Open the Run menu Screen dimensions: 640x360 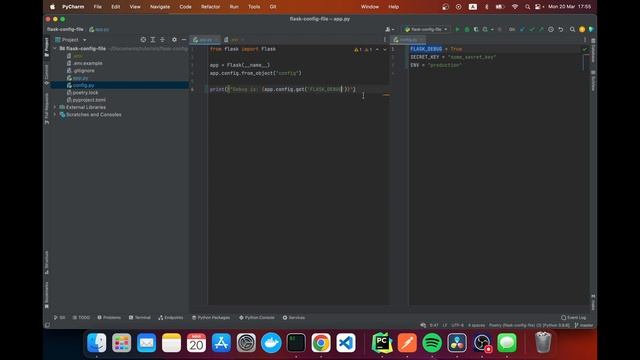click(234, 7)
